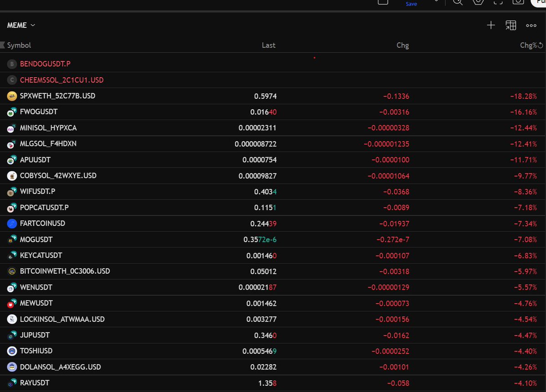Click the marker left of Symbol header
546x392 pixels.
3,46
